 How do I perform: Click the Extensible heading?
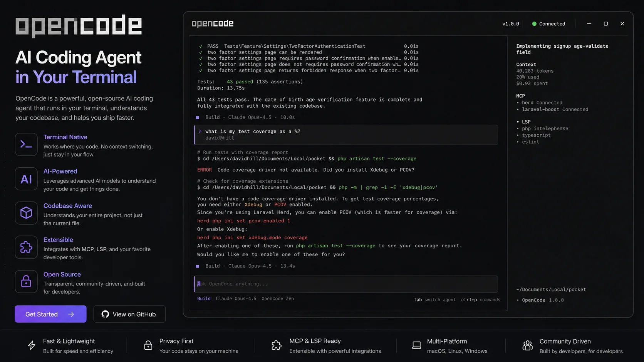58,240
